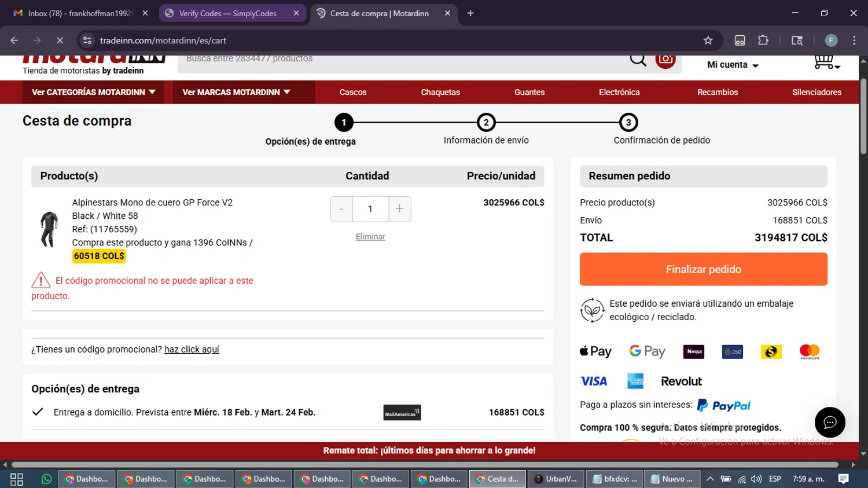Click the Revolut logo
868x488 pixels.
tap(681, 381)
